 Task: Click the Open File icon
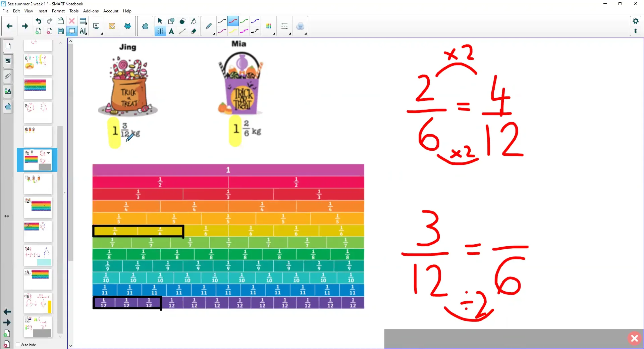[x=60, y=21]
